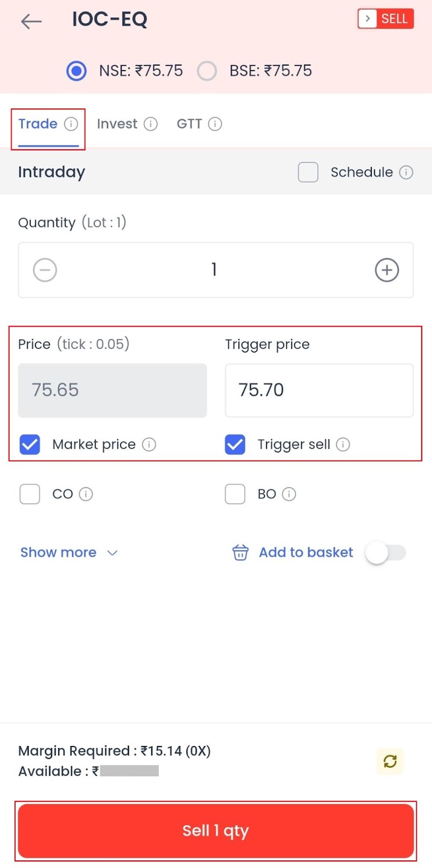This screenshot has height=868, width=432.
Task: Switch to the Invest tab
Action: 117,124
